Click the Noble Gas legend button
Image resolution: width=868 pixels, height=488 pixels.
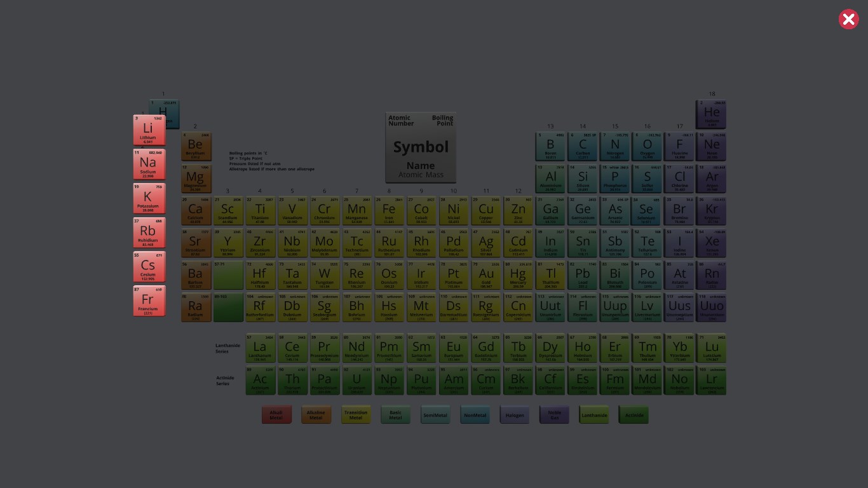554,415
